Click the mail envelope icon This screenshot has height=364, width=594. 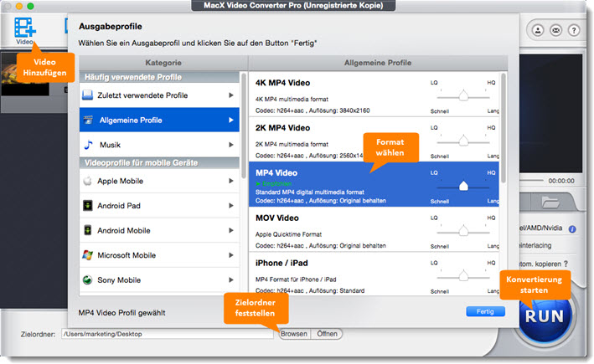(x=555, y=30)
